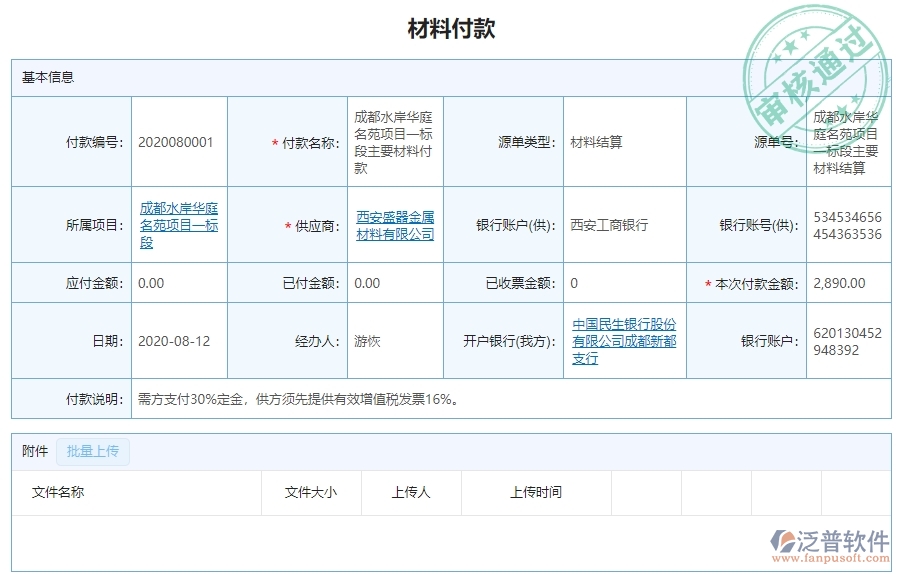Click the 付款编号 field label

pos(94,142)
